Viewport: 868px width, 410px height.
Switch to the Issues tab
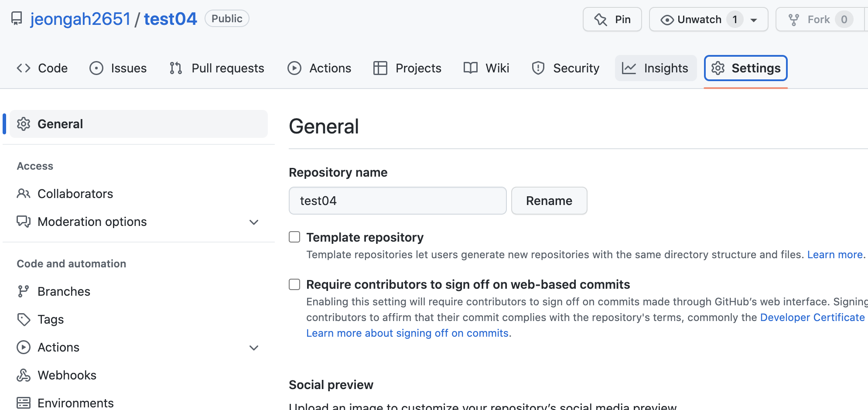118,68
